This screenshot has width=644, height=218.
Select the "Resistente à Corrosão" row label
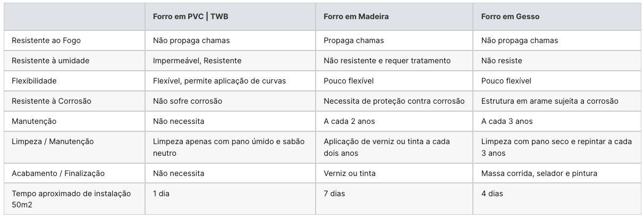[53, 101]
